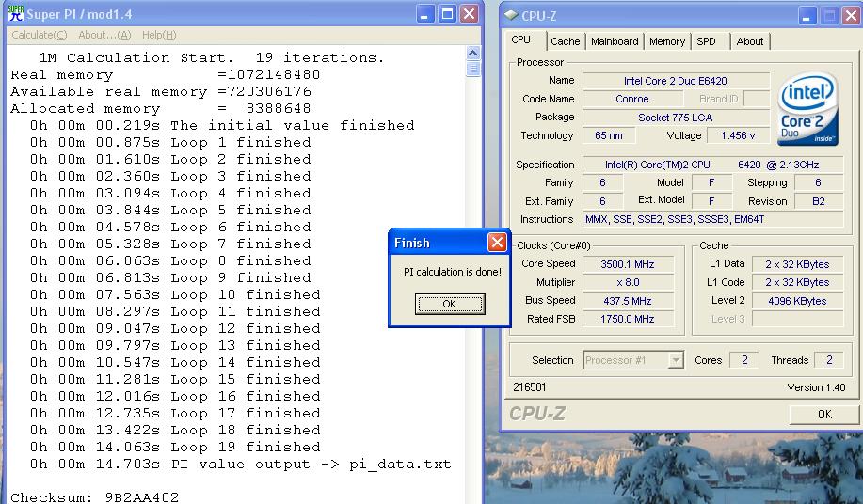Click OK button in CPU-Z window
Screen dimensions: 863x504
coord(823,414)
